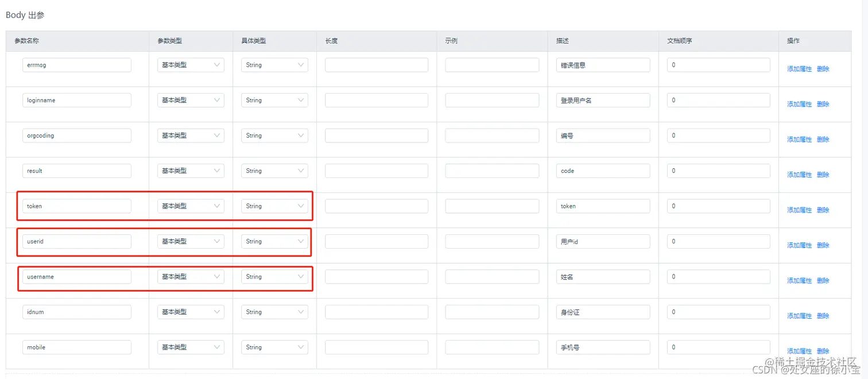Click 添加属性 link in errmsg row

click(x=799, y=69)
